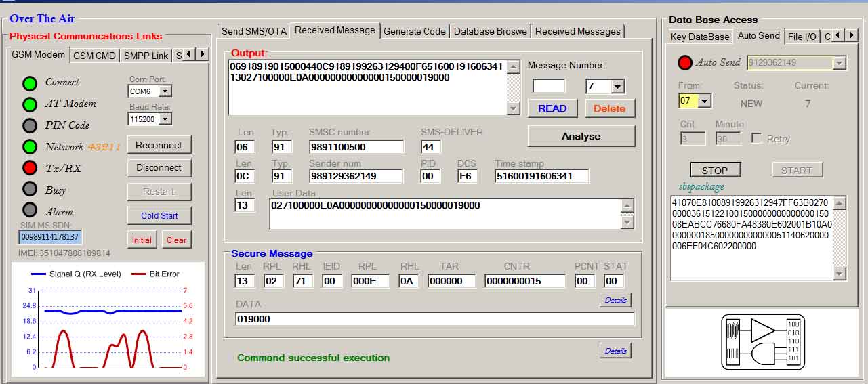Image resolution: width=868 pixels, height=384 pixels.
Task: Open the File I/O tab
Action: (x=802, y=37)
